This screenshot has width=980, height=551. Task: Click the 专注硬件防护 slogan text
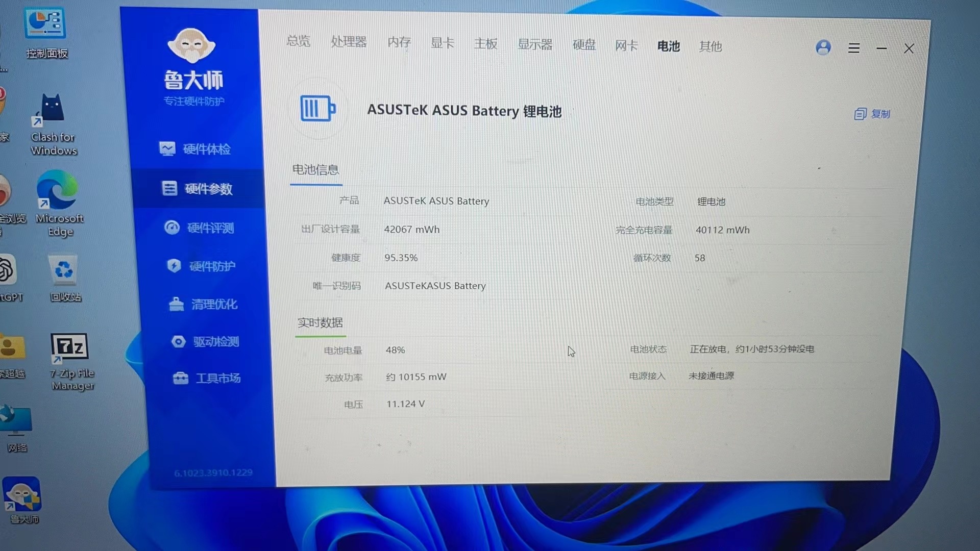tap(194, 101)
